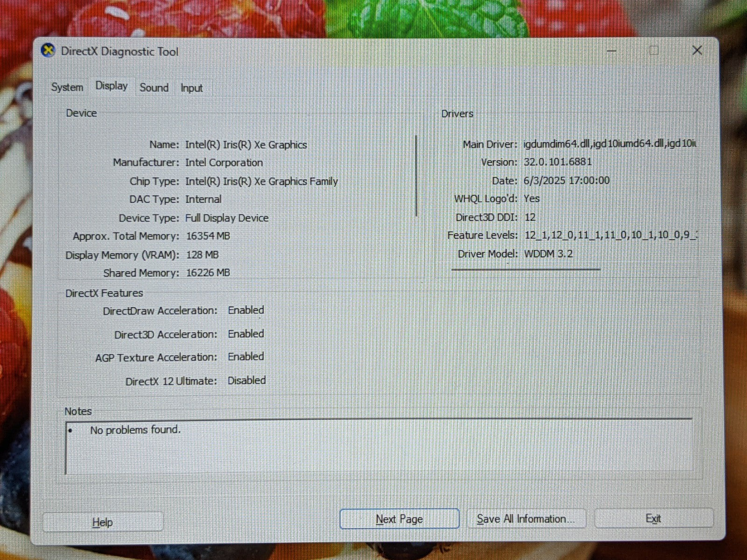
Task: Click the DirectX 12 Ultimate Disabled status
Action: [x=247, y=380]
